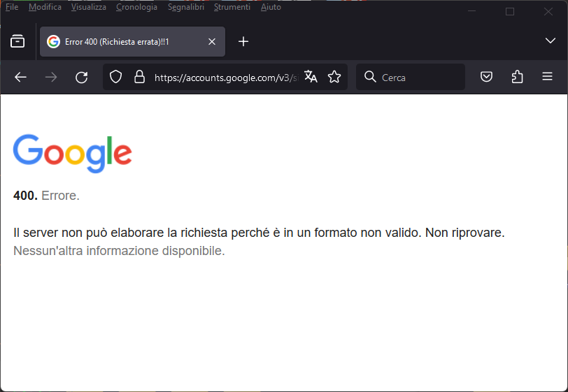The height and width of the screenshot is (392, 568).
Task: Click the translate page icon
Action: click(x=311, y=77)
